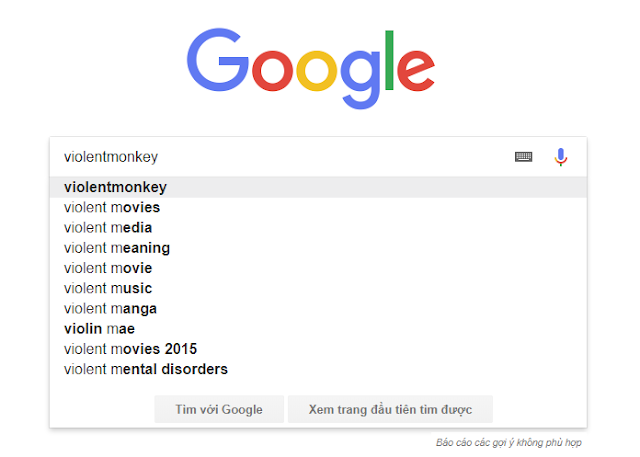The height and width of the screenshot is (457, 640).
Task: Click the empty area of the search field
Action: [335, 157]
